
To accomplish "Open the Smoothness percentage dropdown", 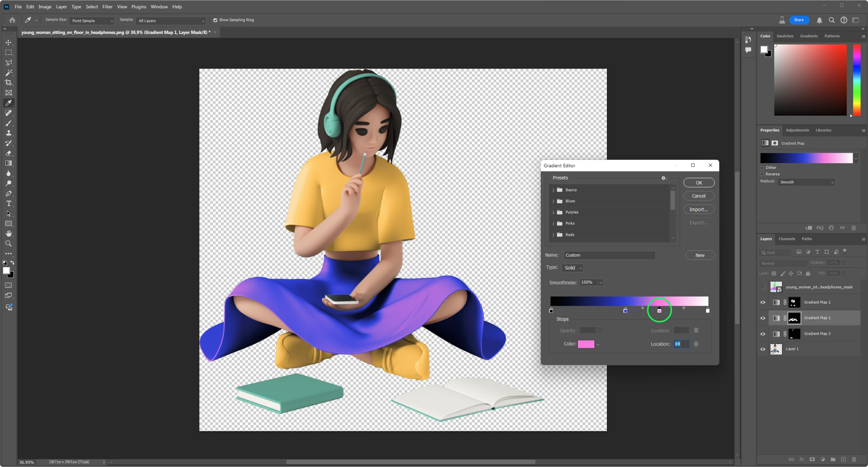I will [x=600, y=283].
